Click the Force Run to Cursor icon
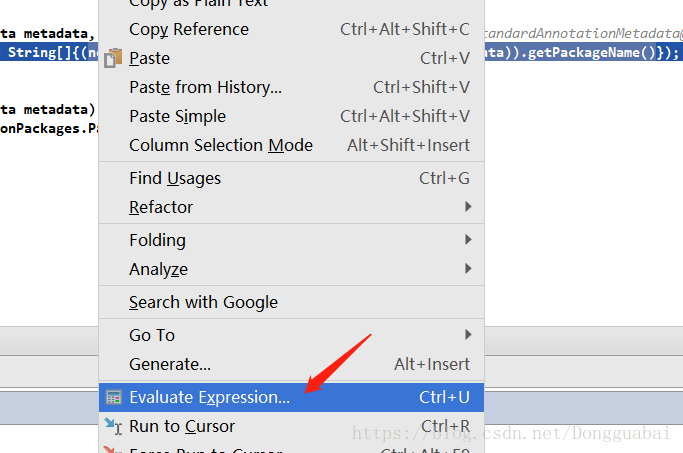The height and width of the screenshot is (453, 683). 112,450
